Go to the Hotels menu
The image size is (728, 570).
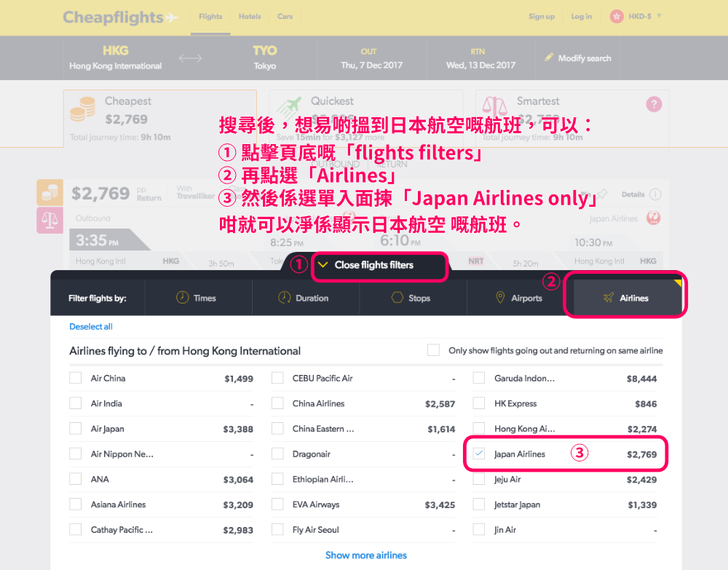(x=250, y=16)
